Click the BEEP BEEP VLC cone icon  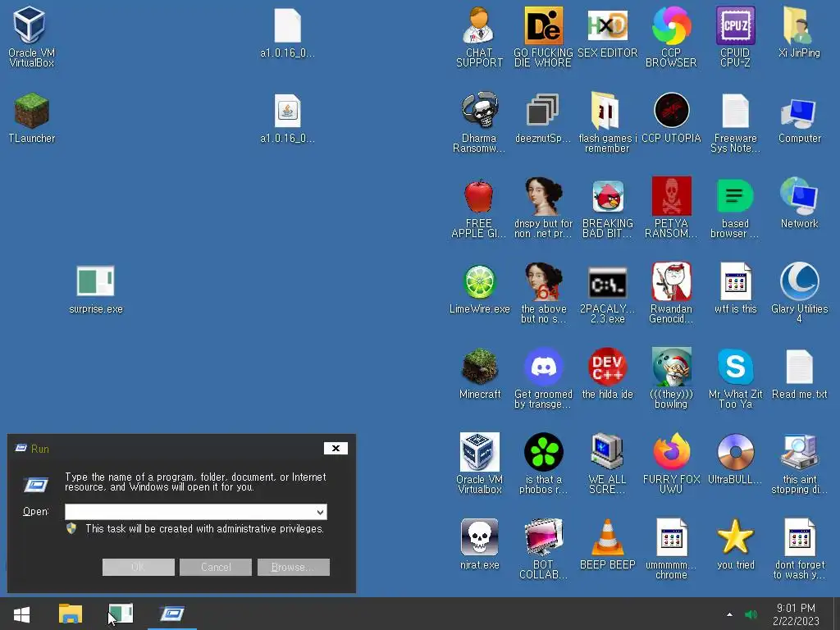[608, 537]
